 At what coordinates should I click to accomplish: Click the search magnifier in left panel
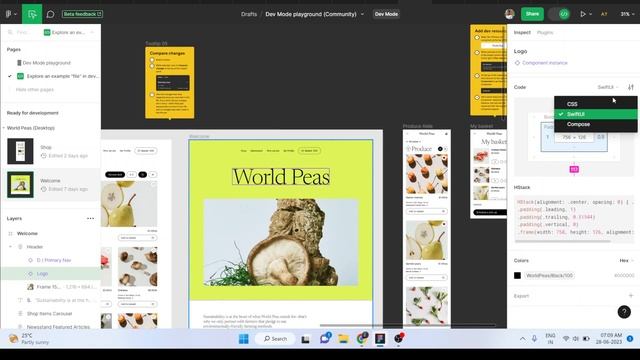[x=10, y=32]
